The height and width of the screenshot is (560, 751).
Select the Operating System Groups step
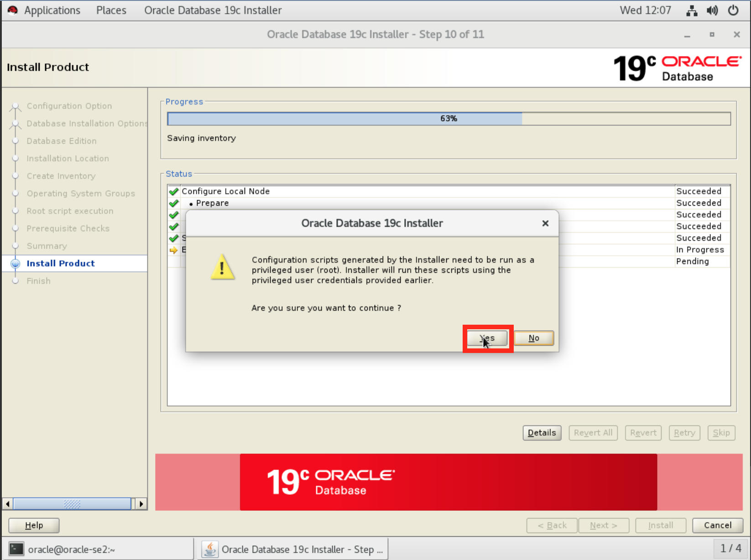[81, 193]
